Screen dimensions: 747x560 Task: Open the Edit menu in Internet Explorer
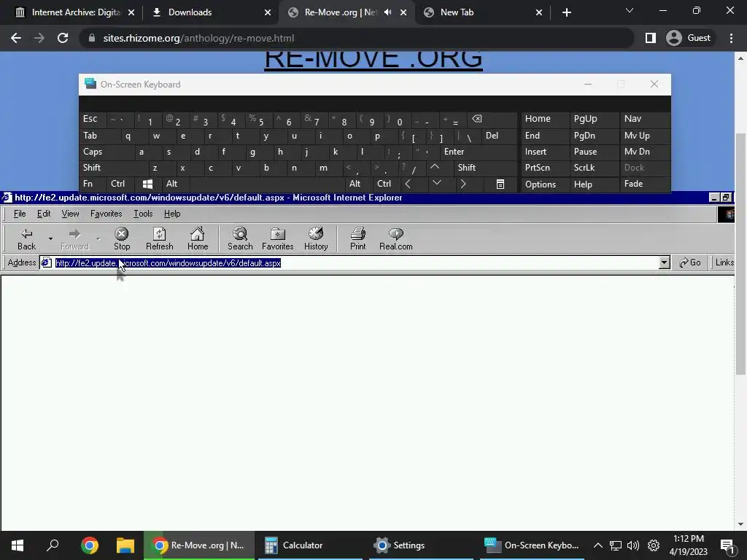pyautogui.click(x=44, y=214)
